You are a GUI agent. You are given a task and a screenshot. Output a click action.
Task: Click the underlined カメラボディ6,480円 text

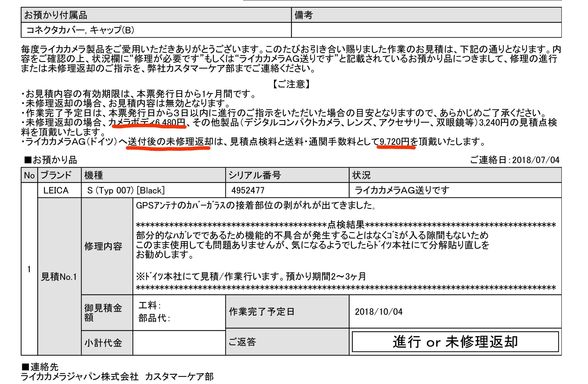click(147, 122)
